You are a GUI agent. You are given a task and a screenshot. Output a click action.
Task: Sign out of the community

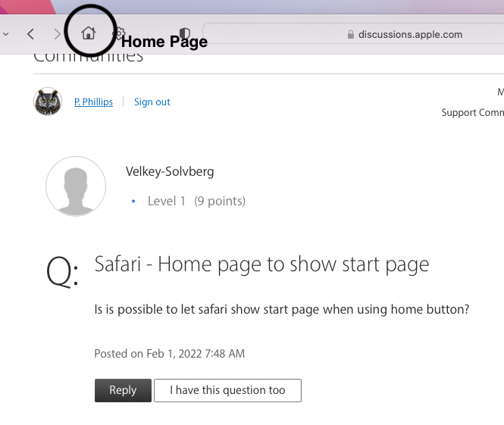(x=152, y=102)
